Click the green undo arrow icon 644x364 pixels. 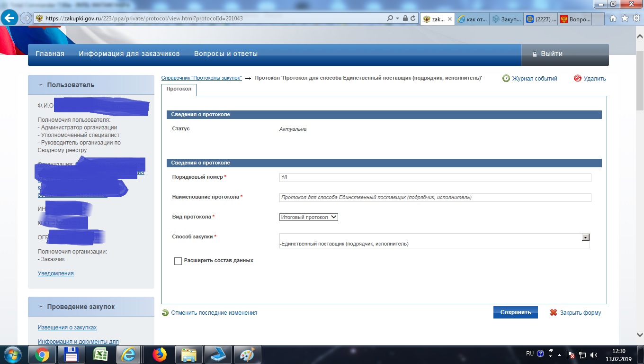pos(165,313)
